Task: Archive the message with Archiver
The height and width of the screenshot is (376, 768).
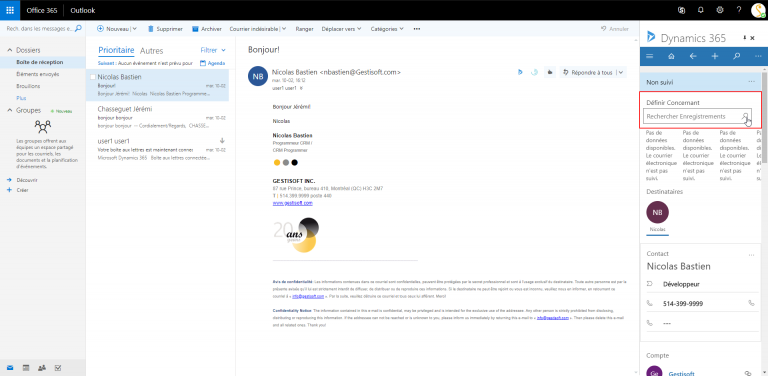Action: 207,29
